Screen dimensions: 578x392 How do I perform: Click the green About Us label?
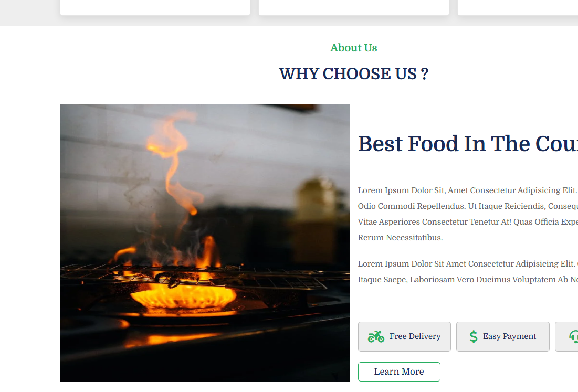click(x=353, y=48)
